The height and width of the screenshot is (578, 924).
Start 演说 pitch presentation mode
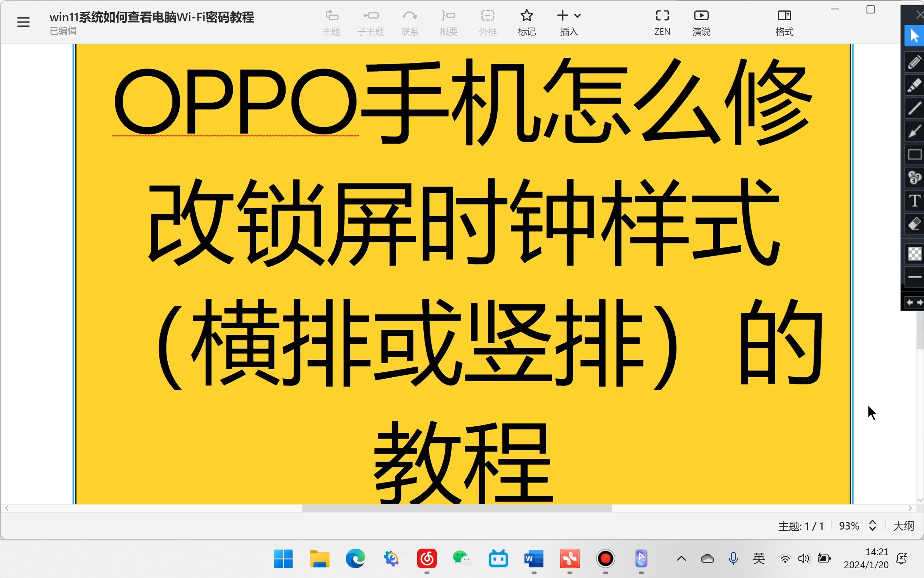pyautogui.click(x=701, y=23)
